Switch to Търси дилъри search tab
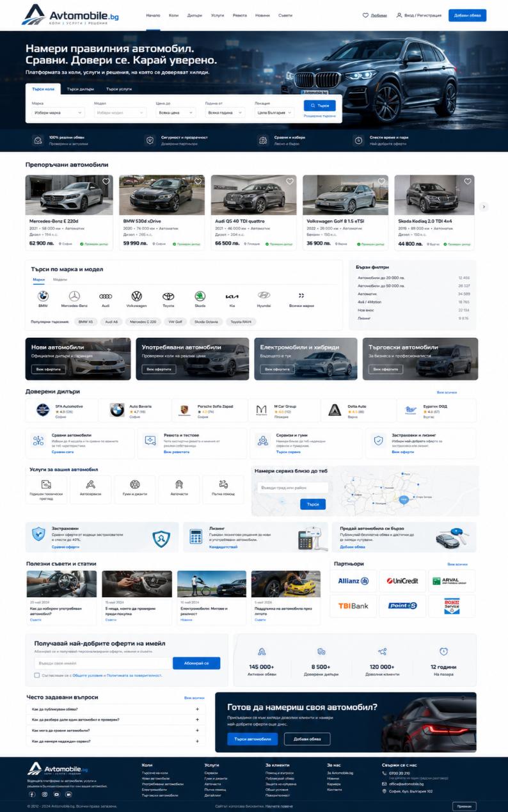This screenshot has height=812, width=508. click(81, 89)
